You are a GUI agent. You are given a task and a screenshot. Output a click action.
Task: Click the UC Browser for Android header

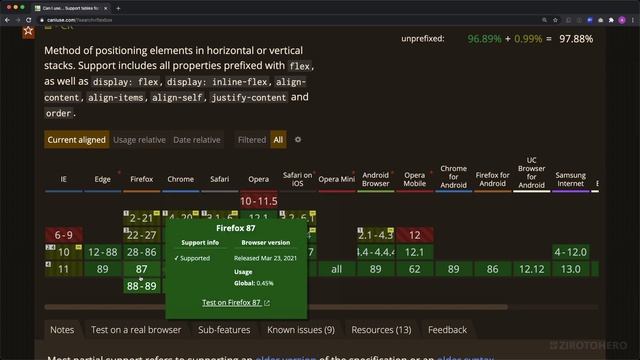(531, 173)
